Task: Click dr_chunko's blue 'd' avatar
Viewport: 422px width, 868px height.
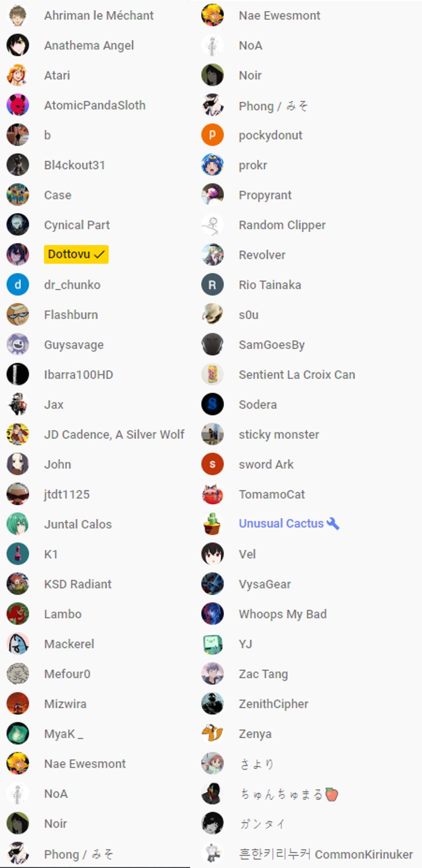Action: click(x=18, y=285)
